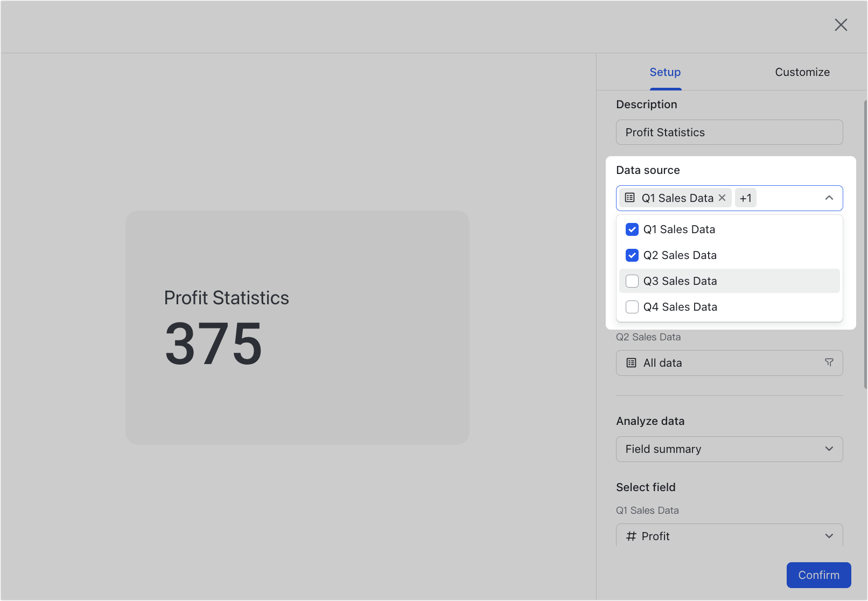Select the Setup tab
The width and height of the screenshot is (868, 601).
point(665,72)
